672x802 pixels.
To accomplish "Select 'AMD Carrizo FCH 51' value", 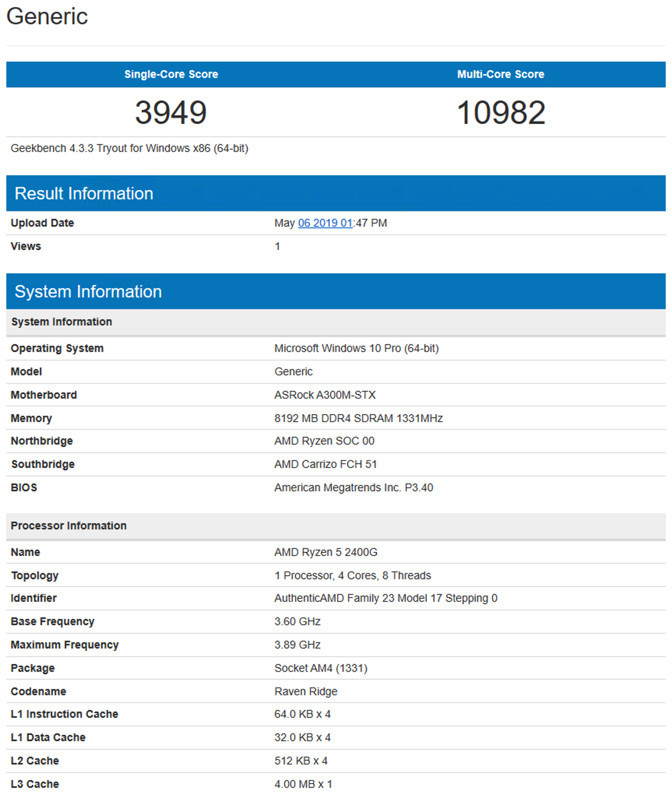I will tap(325, 464).
